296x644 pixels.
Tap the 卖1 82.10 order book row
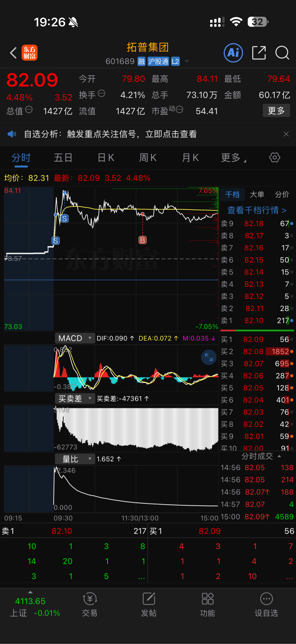point(257,321)
